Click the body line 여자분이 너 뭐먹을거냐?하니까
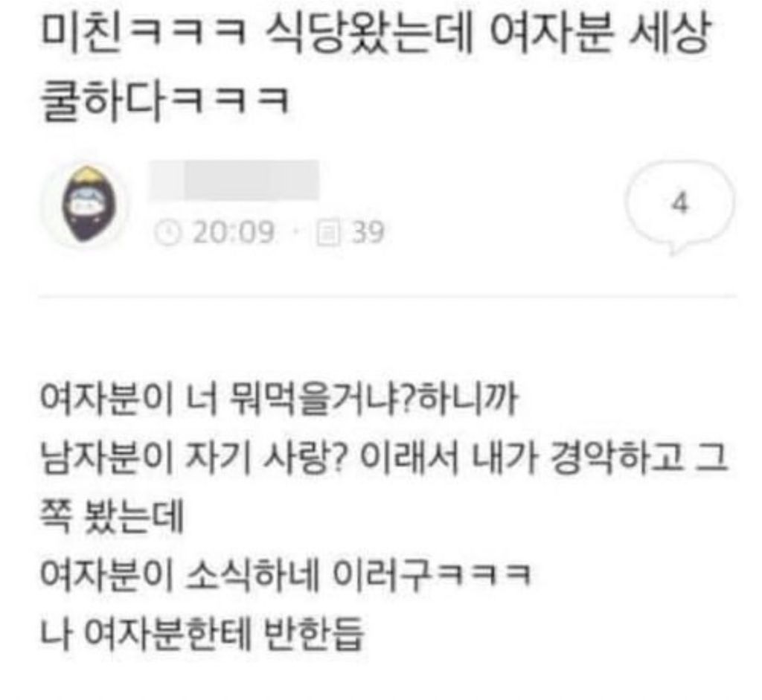 (278, 401)
